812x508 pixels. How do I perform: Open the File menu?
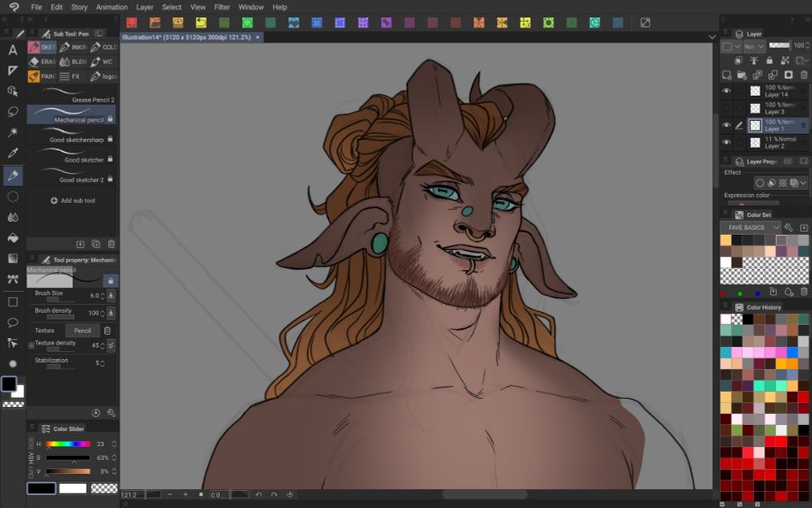pyautogui.click(x=37, y=7)
